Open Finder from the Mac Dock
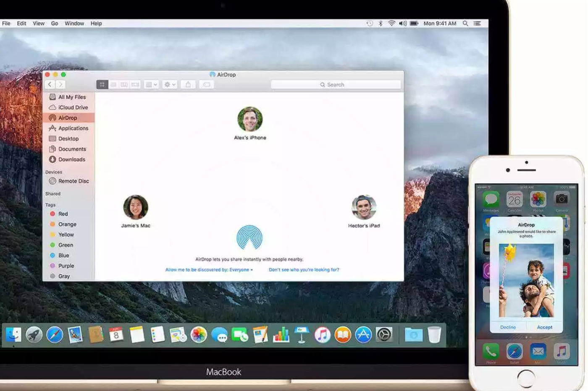This screenshot has height=391, width=588. [x=13, y=335]
